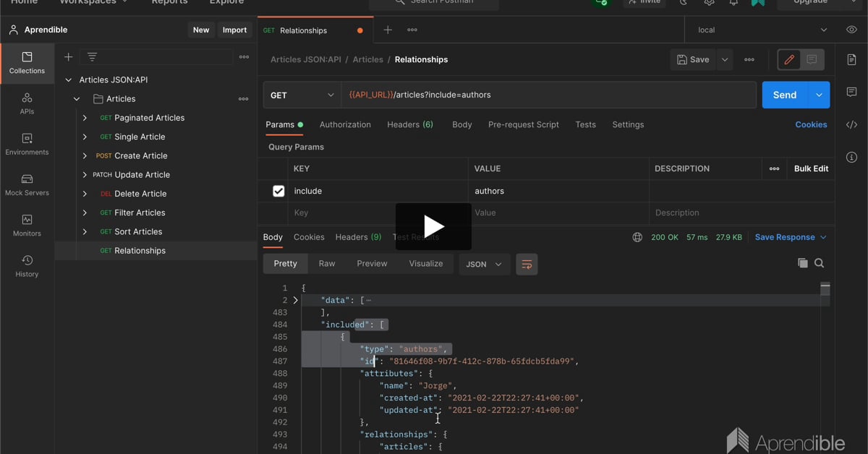This screenshot has width=868, height=454.
Task: Copy response using the copy icon
Action: 802,263
